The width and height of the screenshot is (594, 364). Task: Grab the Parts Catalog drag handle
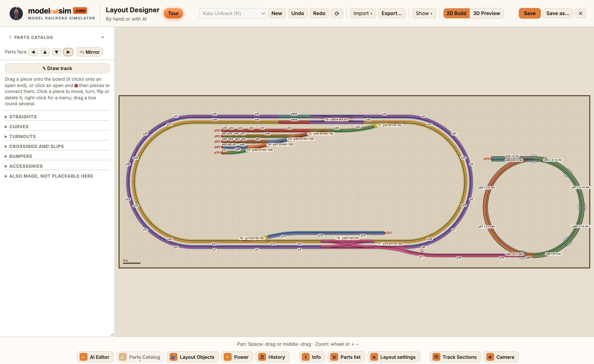tap(10, 37)
